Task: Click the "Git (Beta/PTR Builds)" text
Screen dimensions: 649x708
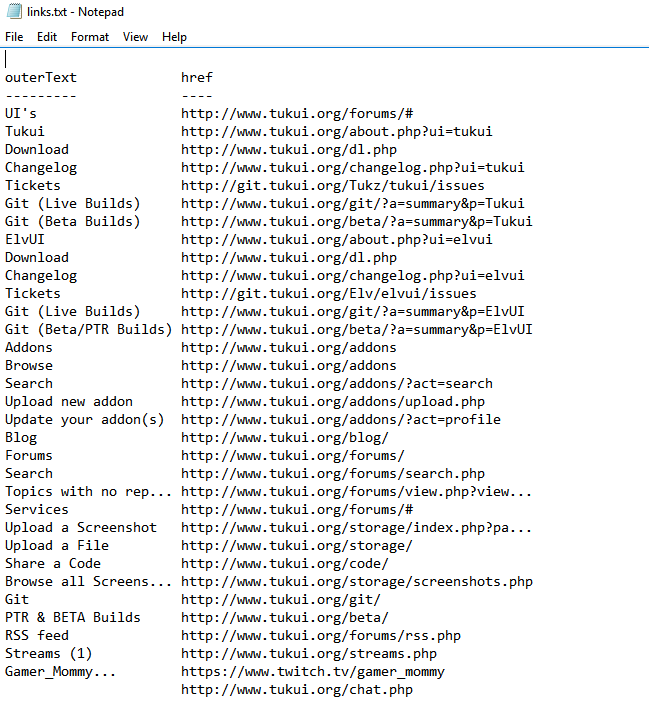Action: pos(88,330)
